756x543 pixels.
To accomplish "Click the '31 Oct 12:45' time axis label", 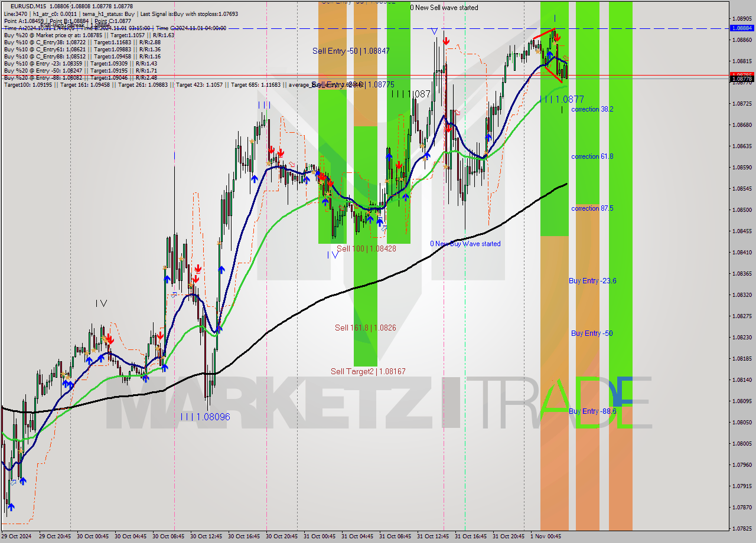I will [432, 537].
